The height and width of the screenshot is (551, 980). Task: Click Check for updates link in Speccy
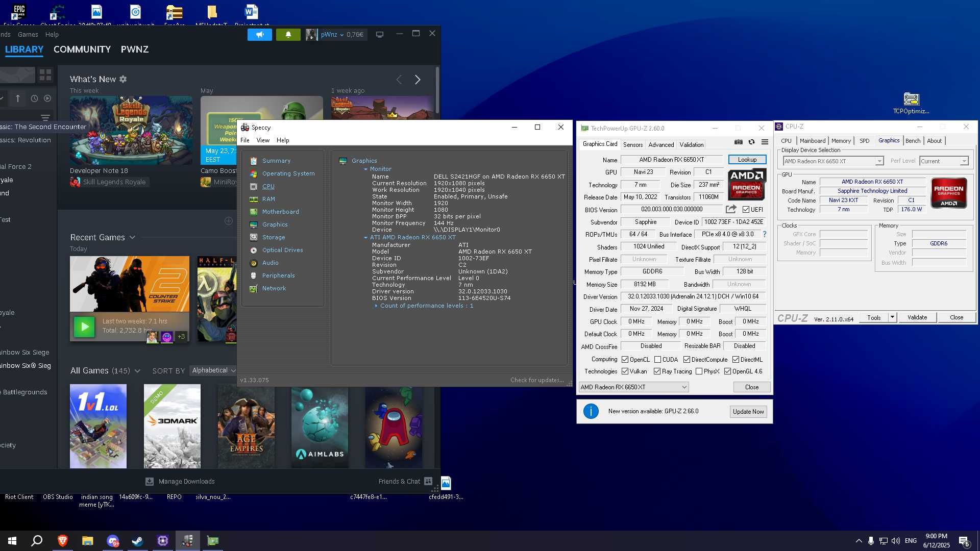pyautogui.click(x=537, y=380)
